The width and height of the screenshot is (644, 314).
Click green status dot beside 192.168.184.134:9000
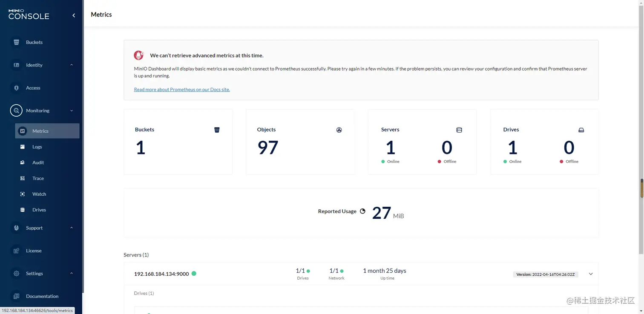coord(194,274)
